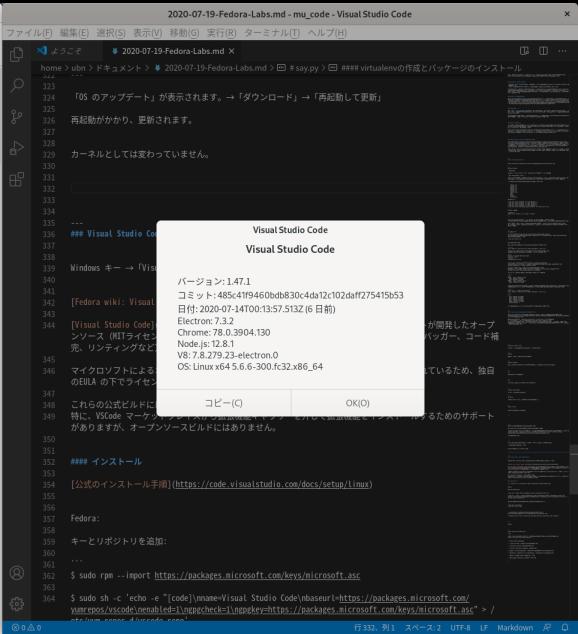578x634 pixels.
Task: Click the commit hash in the dialog
Action: coord(310,295)
